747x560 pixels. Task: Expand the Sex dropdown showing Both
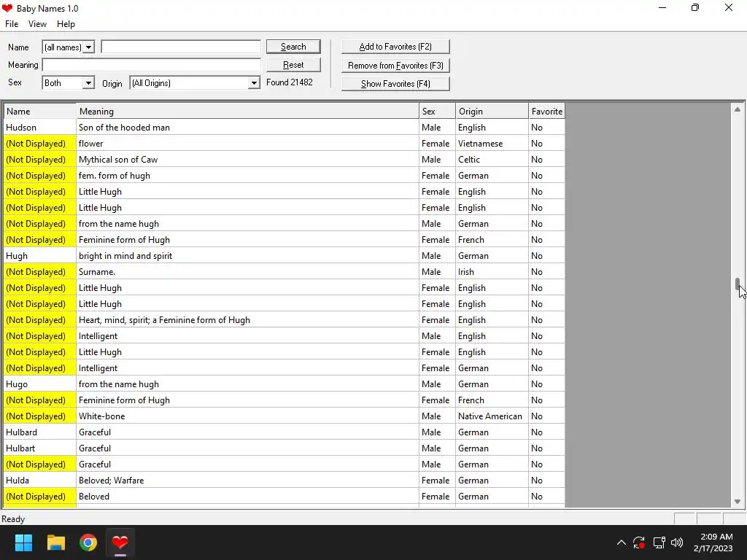(88, 83)
